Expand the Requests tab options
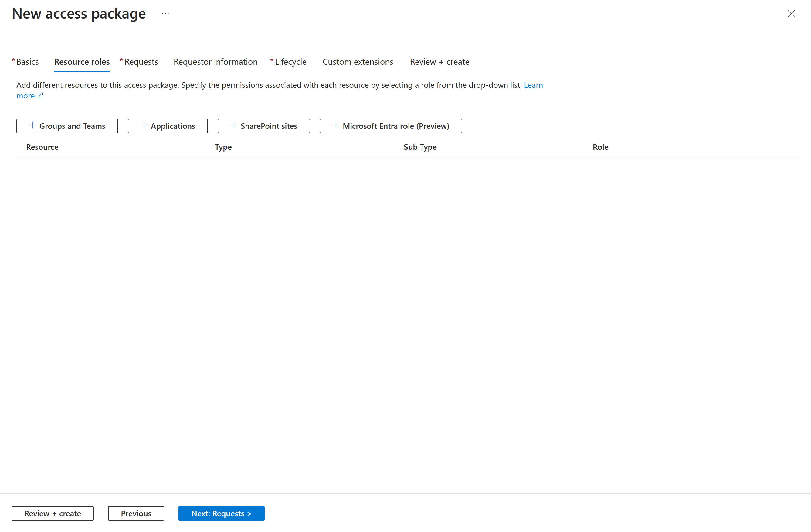 (141, 62)
